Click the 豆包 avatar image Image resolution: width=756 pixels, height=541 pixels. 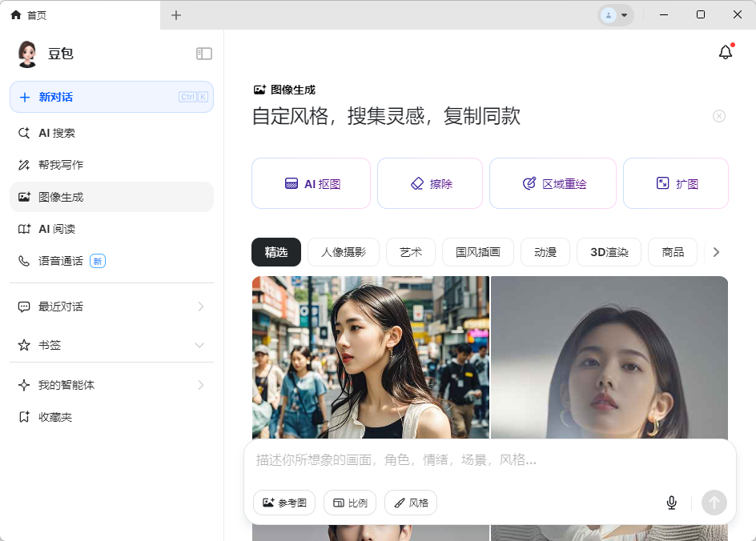[27, 54]
